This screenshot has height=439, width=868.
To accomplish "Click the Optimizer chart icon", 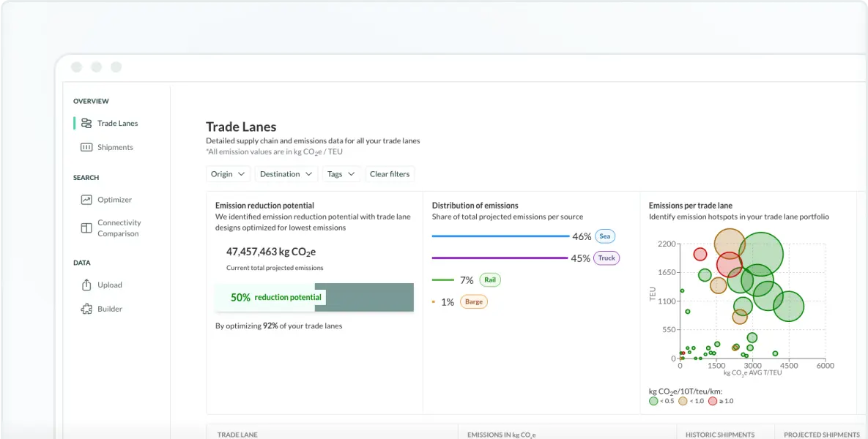I will pos(86,200).
